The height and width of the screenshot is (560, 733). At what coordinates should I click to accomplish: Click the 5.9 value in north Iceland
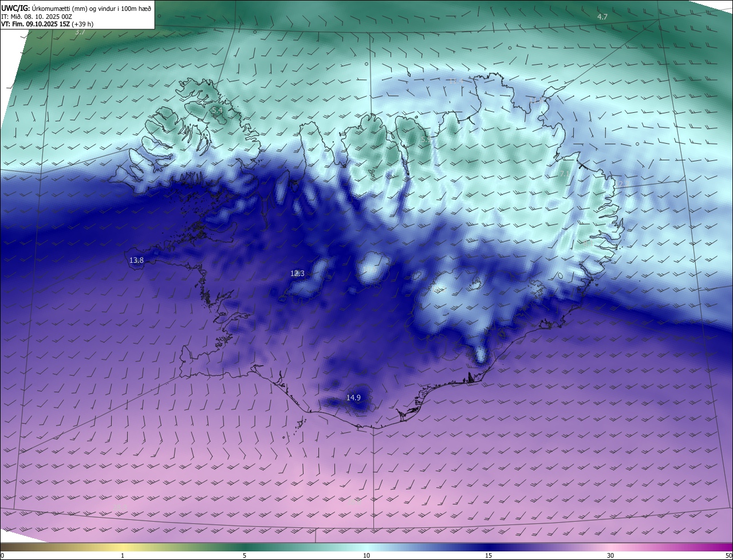(x=426, y=140)
